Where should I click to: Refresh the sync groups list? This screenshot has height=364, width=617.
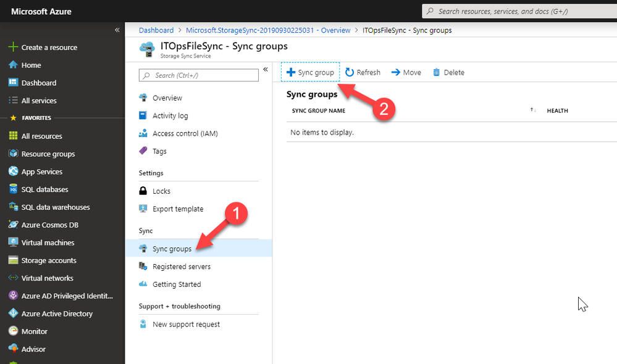363,72
